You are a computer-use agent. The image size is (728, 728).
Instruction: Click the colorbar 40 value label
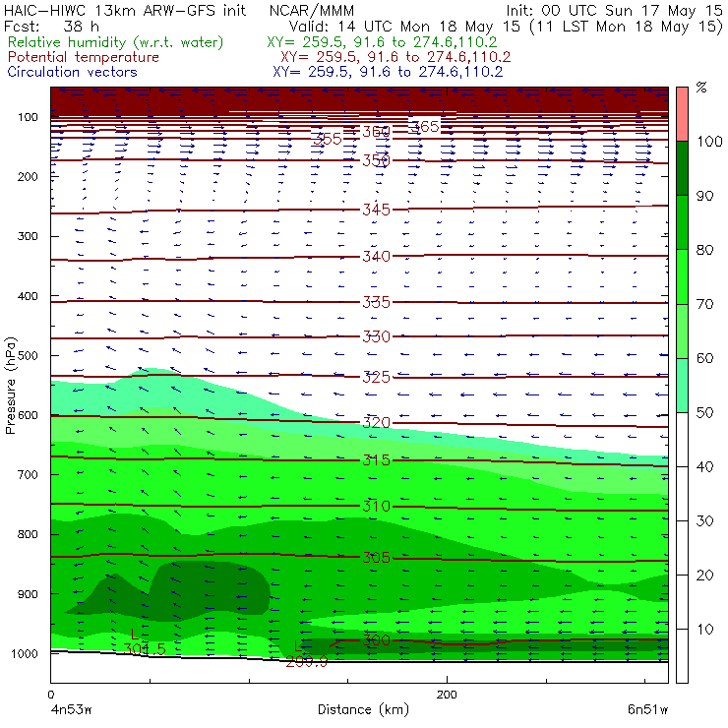tap(704, 466)
